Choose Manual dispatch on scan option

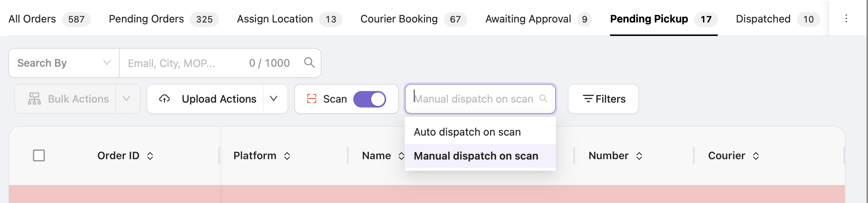480,156
